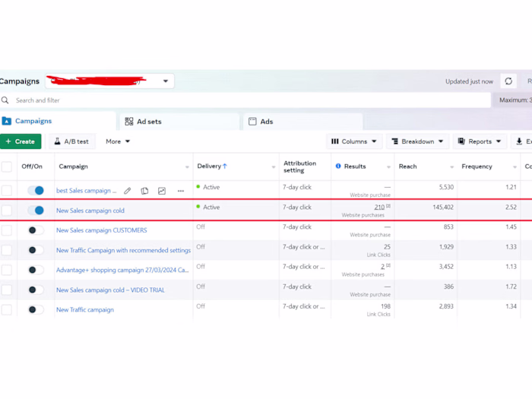Click the Delivery sort arrow icon
The image size is (532, 399).
(x=225, y=166)
